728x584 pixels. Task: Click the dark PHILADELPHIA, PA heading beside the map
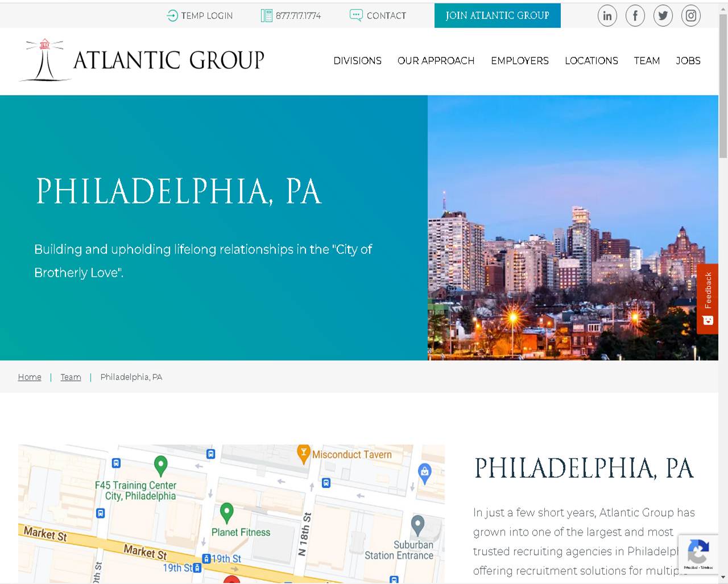(x=584, y=468)
